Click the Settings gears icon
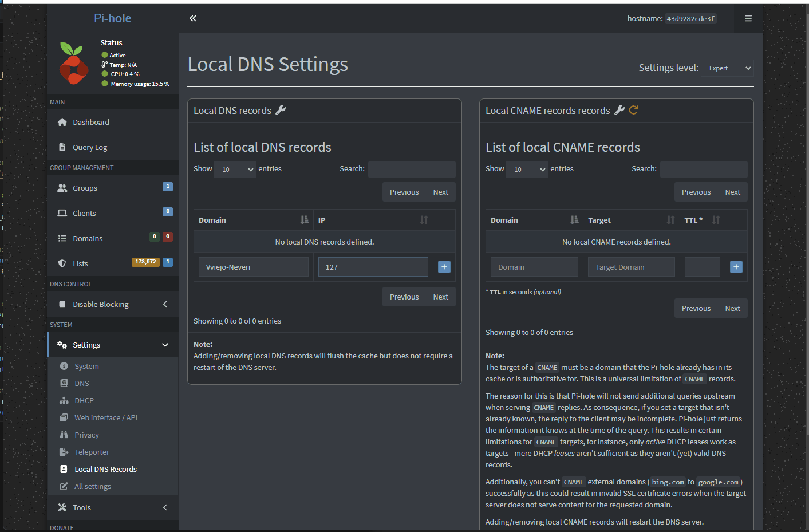The width and height of the screenshot is (809, 532). [62, 345]
